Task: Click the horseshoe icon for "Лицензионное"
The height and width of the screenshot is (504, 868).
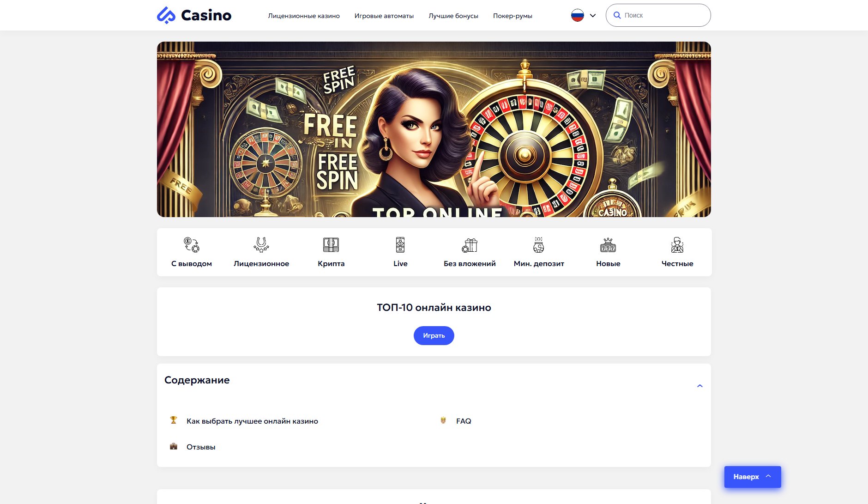Action: tap(261, 245)
